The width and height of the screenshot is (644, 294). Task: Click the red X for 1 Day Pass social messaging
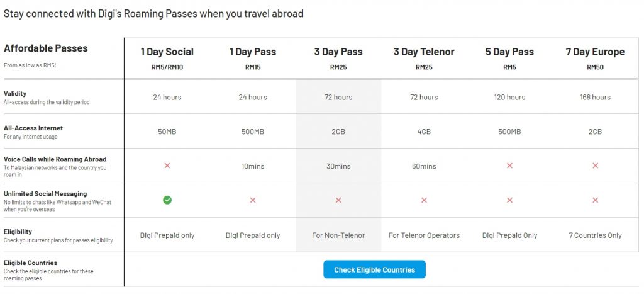pyautogui.click(x=253, y=200)
